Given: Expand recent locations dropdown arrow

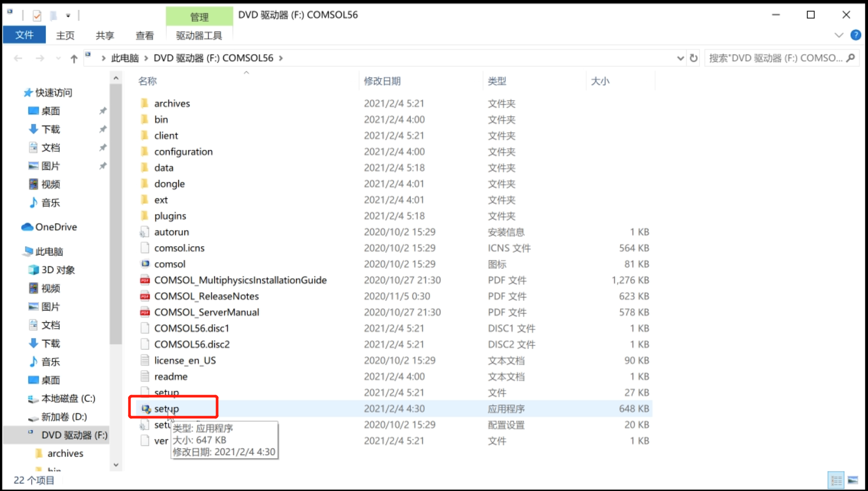Looking at the screenshot, I should tap(58, 58).
